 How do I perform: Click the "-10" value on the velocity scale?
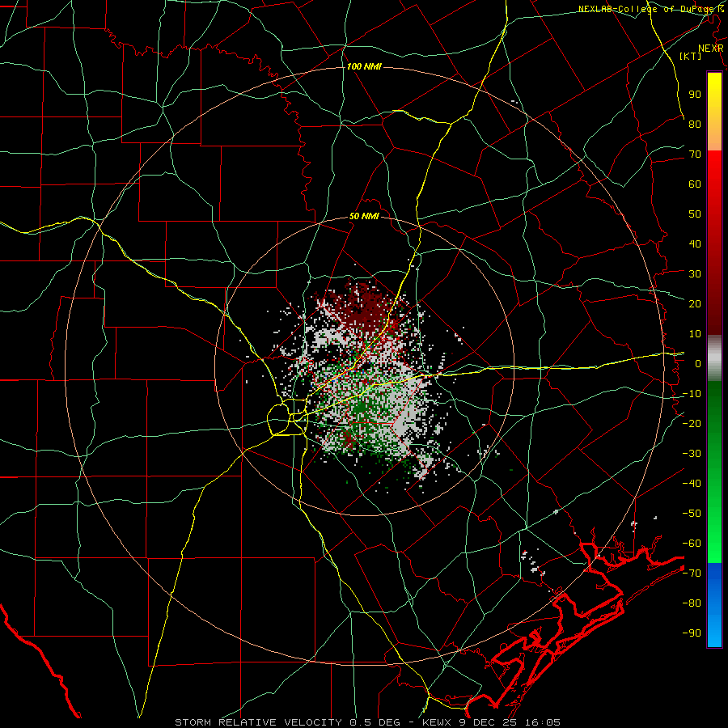pyautogui.click(x=692, y=394)
